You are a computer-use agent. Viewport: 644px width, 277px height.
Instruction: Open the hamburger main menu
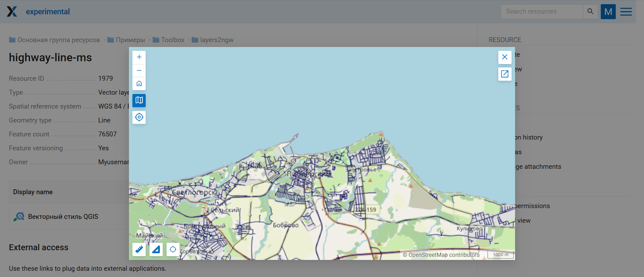626,11
